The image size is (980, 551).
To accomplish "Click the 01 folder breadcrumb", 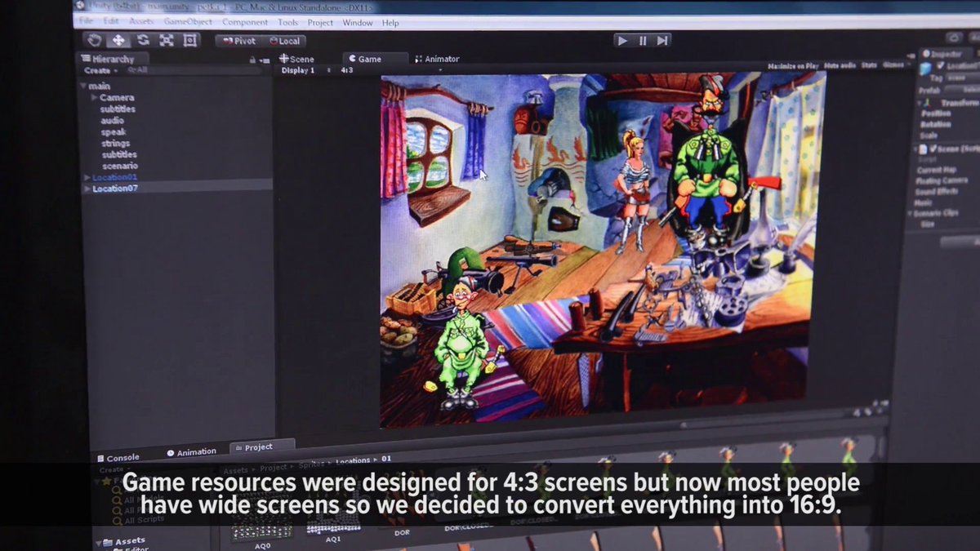I will point(386,460).
